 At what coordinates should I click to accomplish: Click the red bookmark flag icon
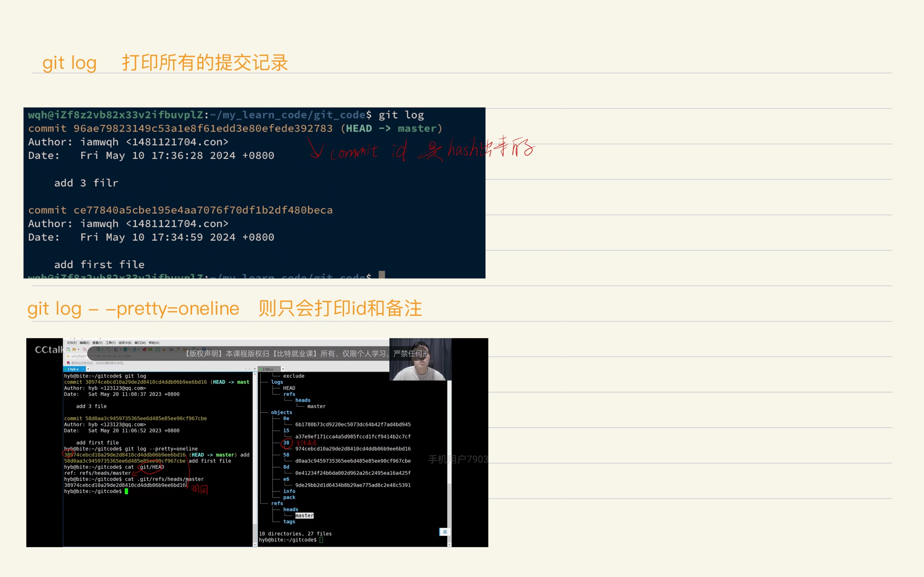(68, 363)
